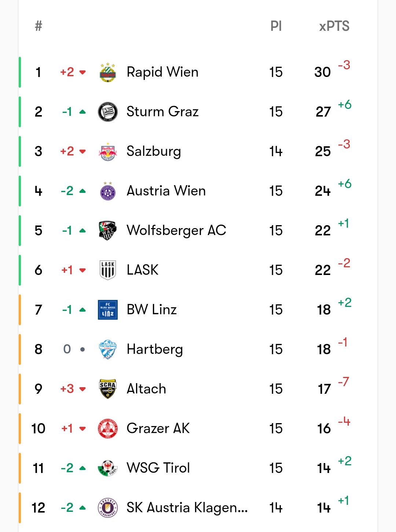Open the Hartberg team name link
The image size is (396, 532).
pos(155,349)
